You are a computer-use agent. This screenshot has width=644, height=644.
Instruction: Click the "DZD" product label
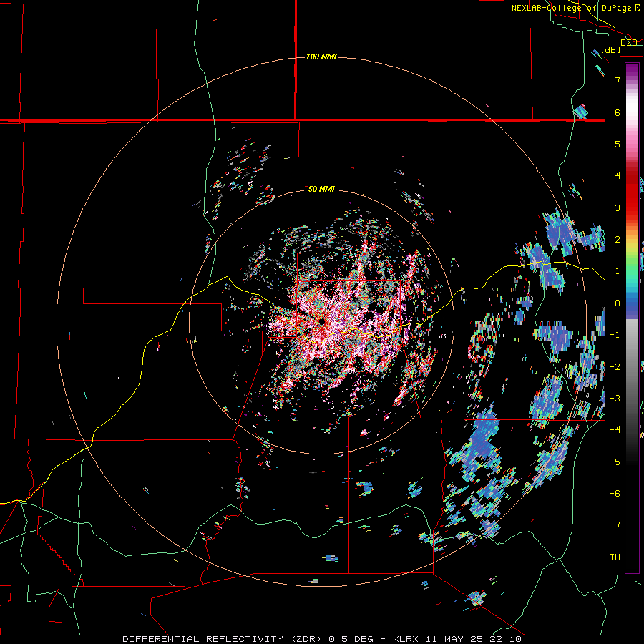point(629,42)
